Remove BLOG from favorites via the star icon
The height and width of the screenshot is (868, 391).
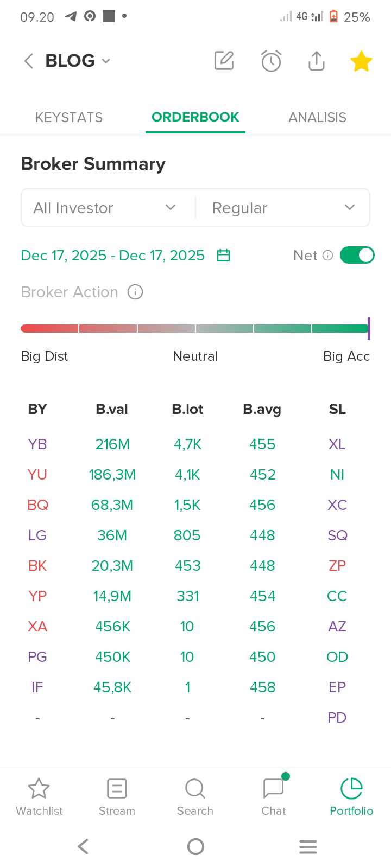[361, 61]
